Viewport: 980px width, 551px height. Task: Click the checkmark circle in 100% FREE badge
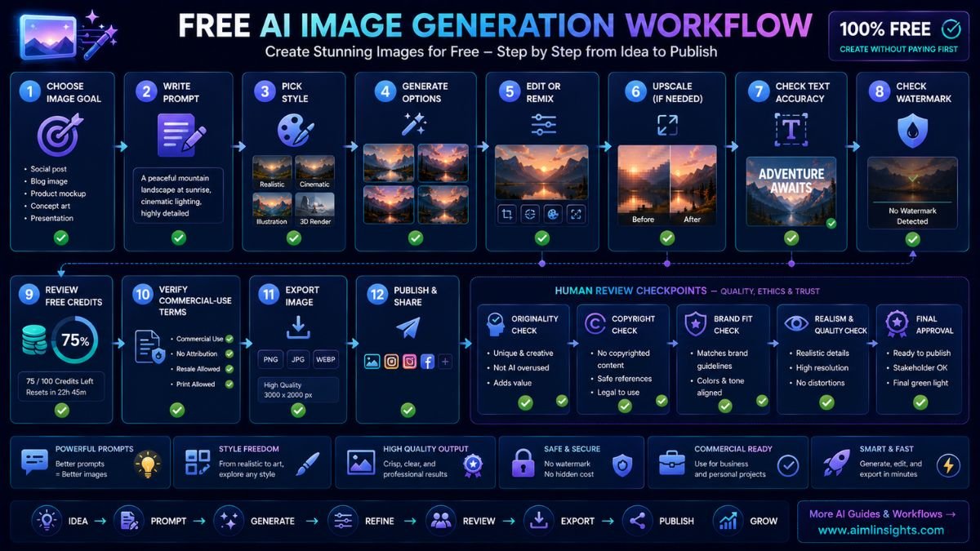(x=951, y=29)
